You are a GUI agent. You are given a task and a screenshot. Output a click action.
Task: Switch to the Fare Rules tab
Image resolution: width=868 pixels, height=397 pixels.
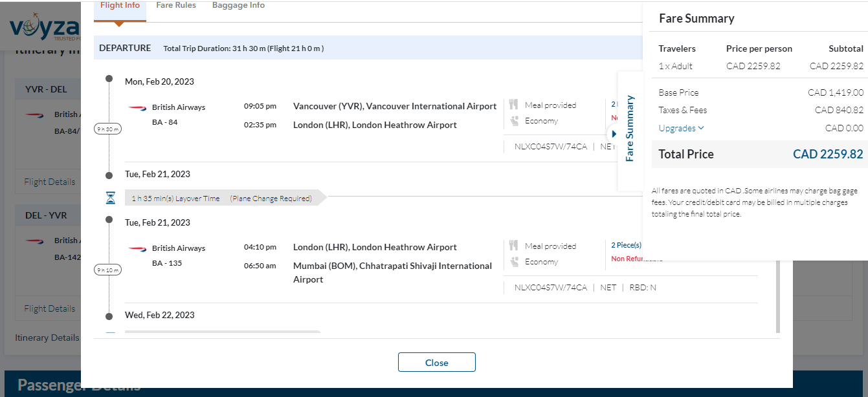pyautogui.click(x=176, y=6)
